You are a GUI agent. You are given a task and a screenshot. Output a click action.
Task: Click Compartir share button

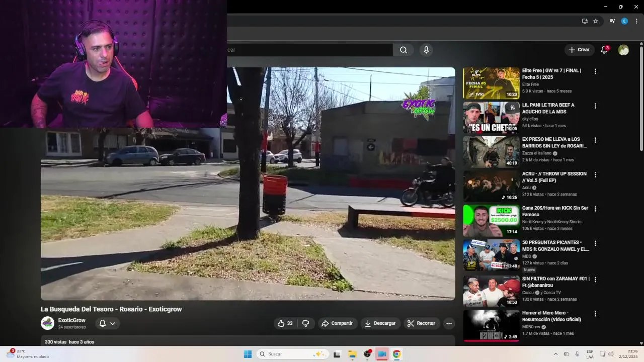337,323
